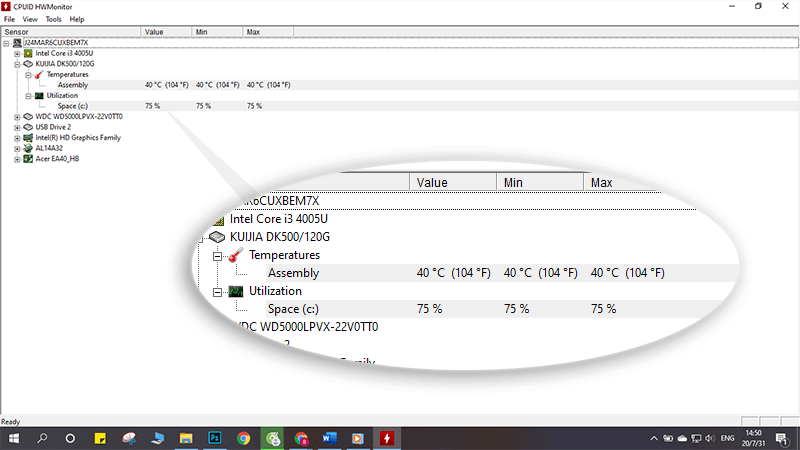Expand the AL14A32 battery node
This screenshot has width=800, height=450.
tap(17, 148)
